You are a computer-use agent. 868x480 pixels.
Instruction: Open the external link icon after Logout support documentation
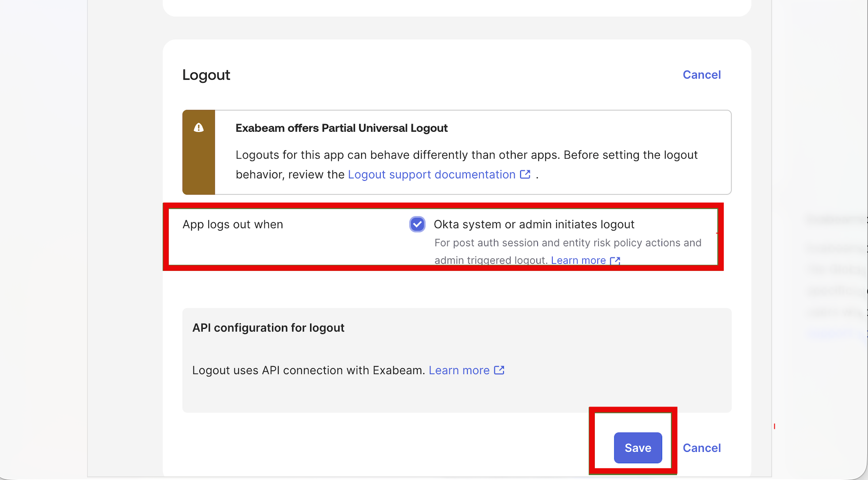coord(525,174)
